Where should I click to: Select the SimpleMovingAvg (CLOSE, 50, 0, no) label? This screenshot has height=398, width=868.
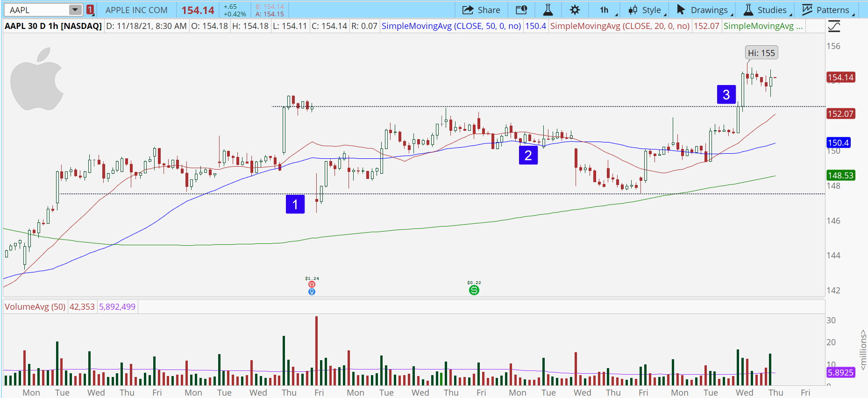point(451,26)
